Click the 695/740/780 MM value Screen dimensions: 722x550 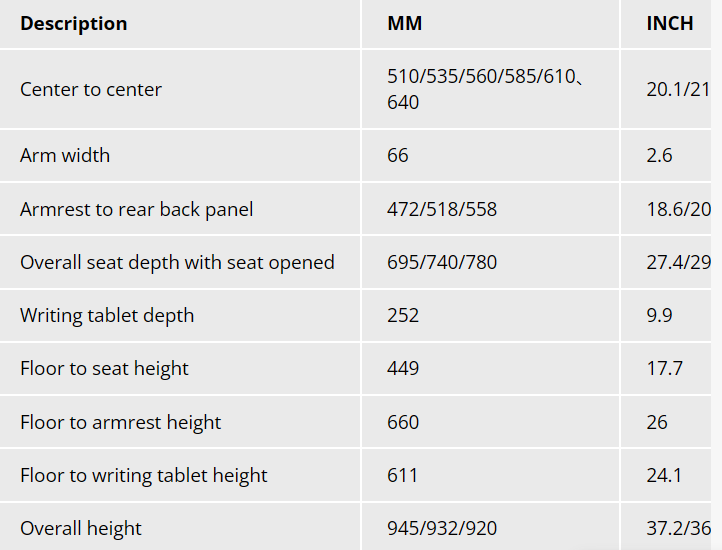[x=441, y=262]
